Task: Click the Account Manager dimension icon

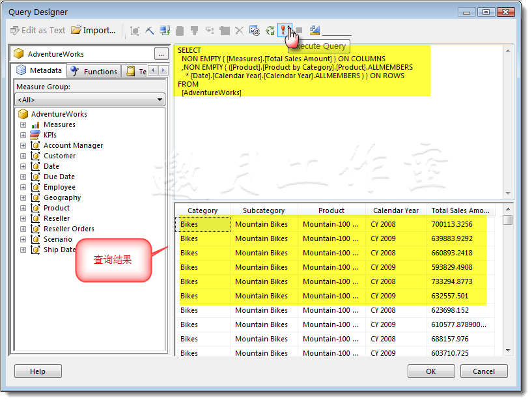Action: coord(35,145)
